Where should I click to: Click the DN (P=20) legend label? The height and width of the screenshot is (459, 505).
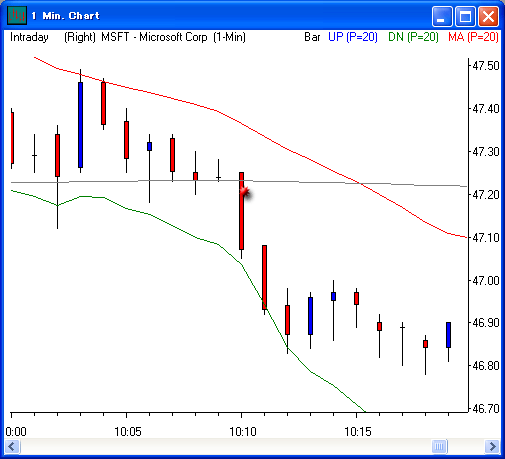[413, 37]
